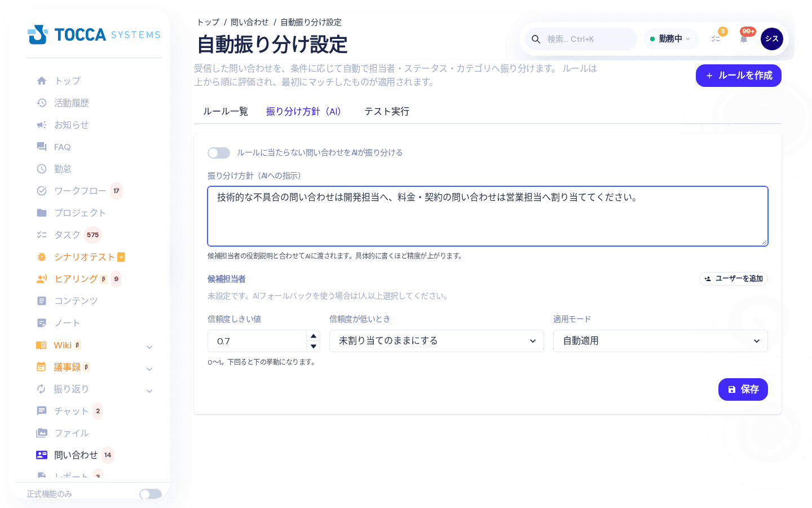The image size is (812, 508).
Task: Click the 検索 search field
Action: [581, 39]
